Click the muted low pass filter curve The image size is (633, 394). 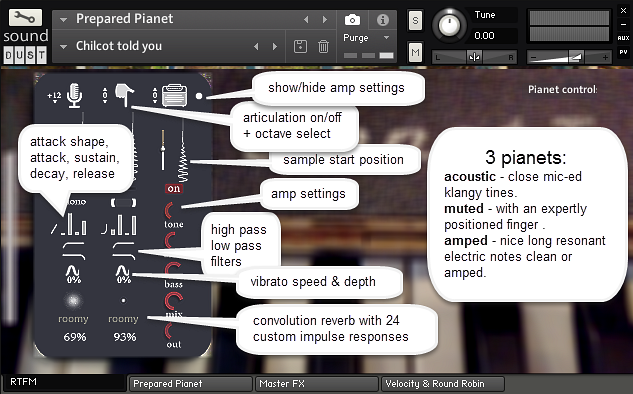[124, 256]
